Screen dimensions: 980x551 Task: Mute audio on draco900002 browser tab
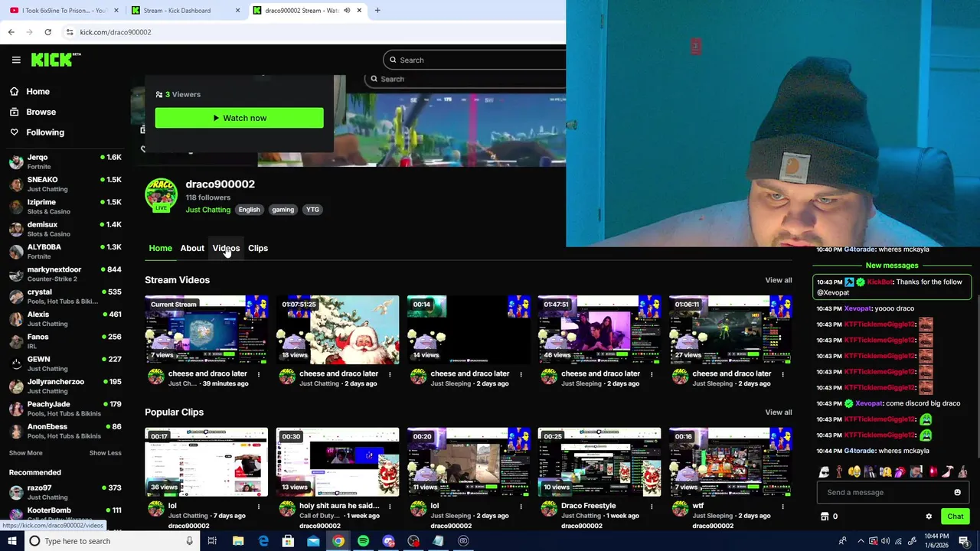347,11
